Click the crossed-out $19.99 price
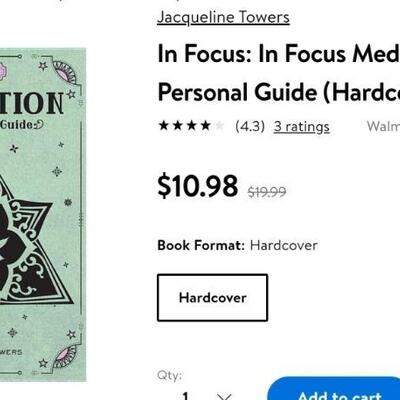The height and width of the screenshot is (400, 400). [x=267, y=192]
